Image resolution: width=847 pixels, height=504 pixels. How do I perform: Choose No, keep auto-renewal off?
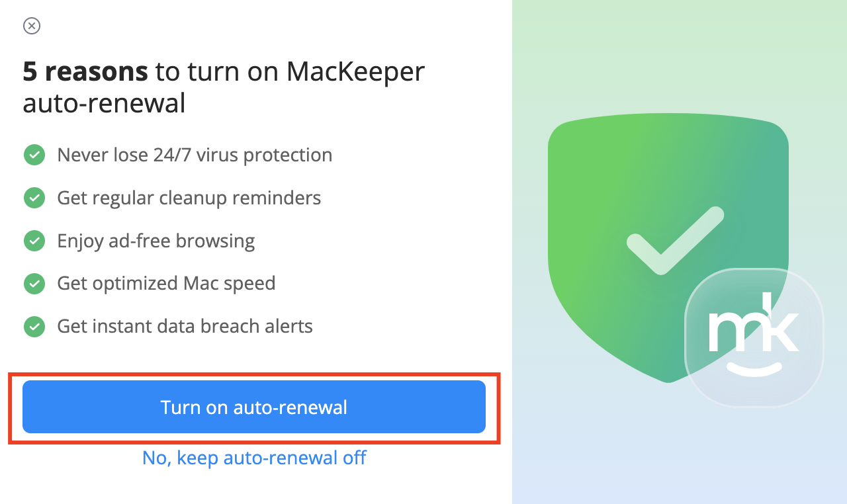point(254,458)
